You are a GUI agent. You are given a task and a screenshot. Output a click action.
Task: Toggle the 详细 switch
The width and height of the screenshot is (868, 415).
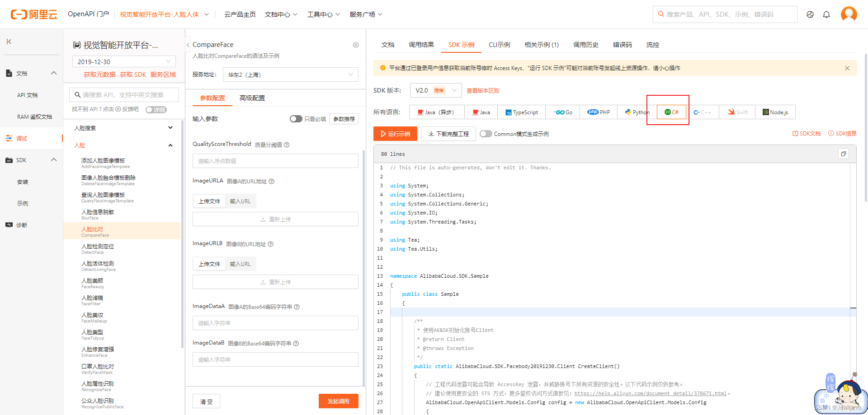(x=156, y=110)
